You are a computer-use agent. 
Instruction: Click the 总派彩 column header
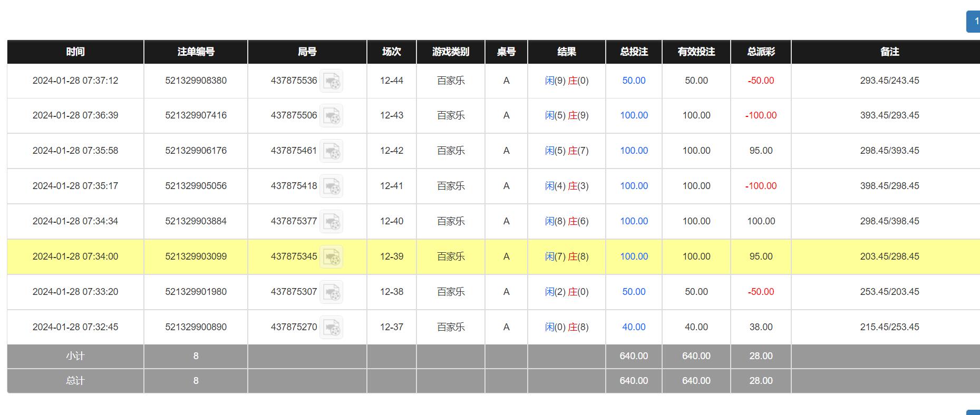click(761, 52)
